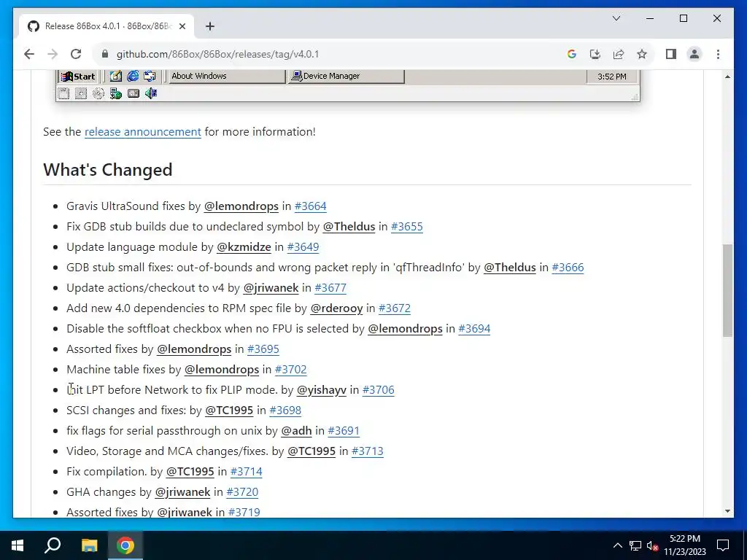Open pull request #3649

click(x=303, y=247)
